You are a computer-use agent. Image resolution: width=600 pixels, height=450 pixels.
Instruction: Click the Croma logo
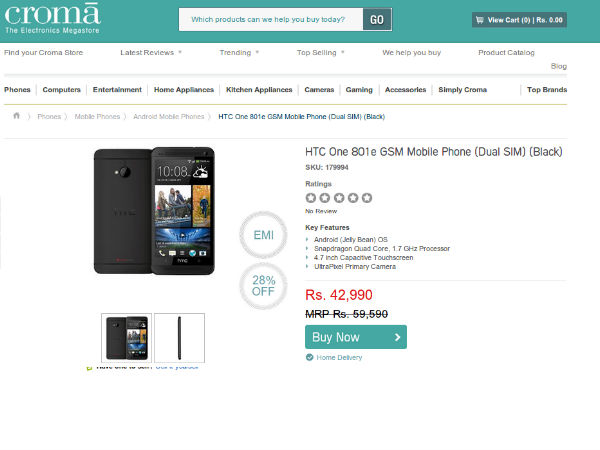(x=52, y=19)
